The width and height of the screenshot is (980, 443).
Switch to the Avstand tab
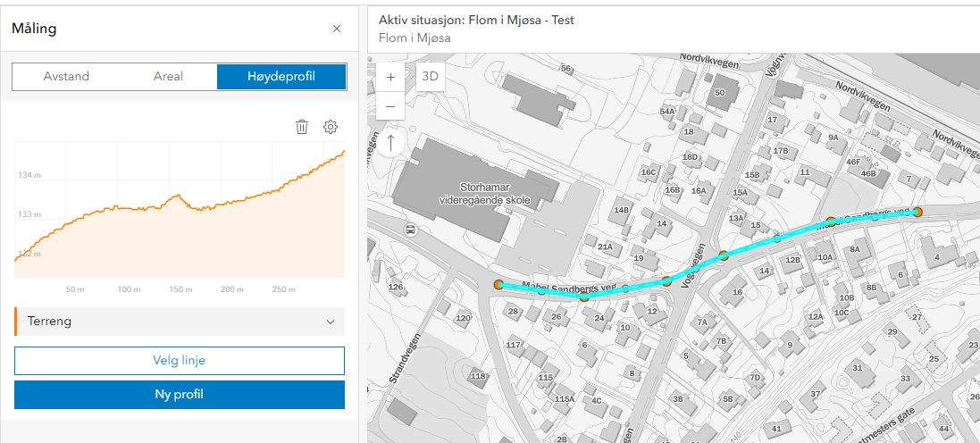(66, 76)
